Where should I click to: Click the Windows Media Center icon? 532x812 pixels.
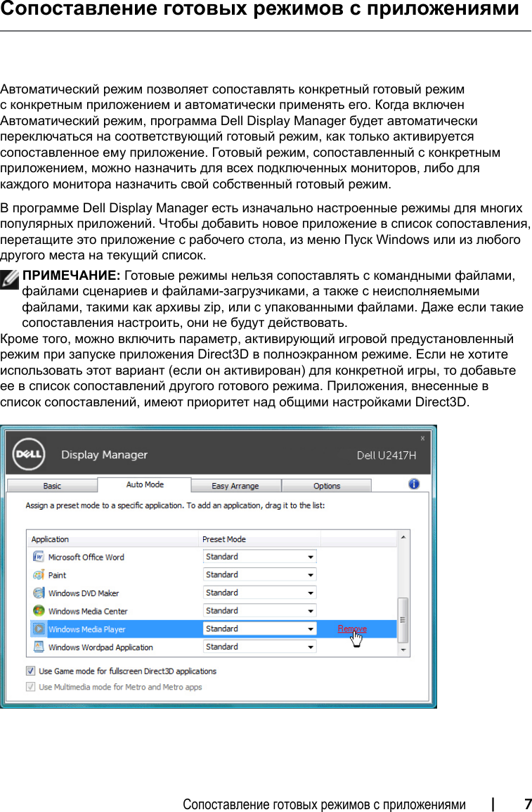[x=38, y=611]
